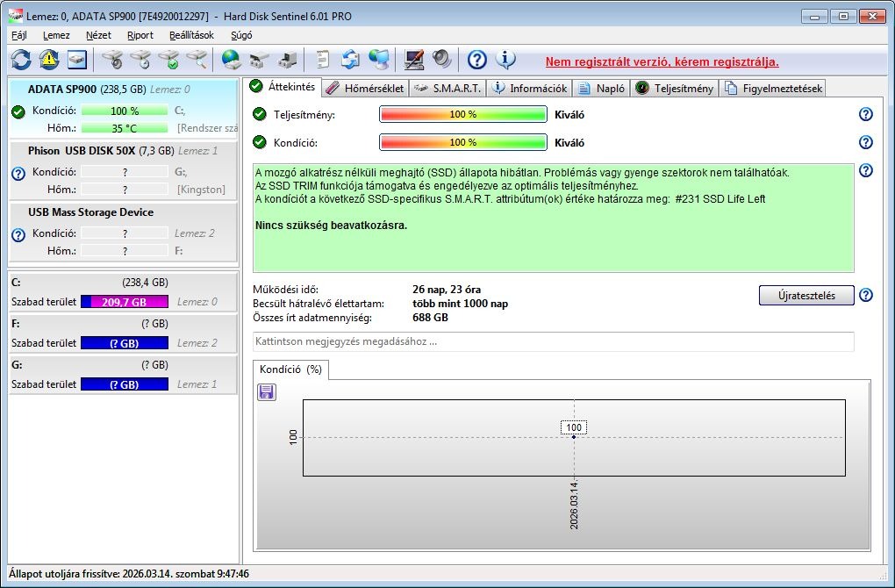Switch to the Figyelmeztetések tab

773,89
